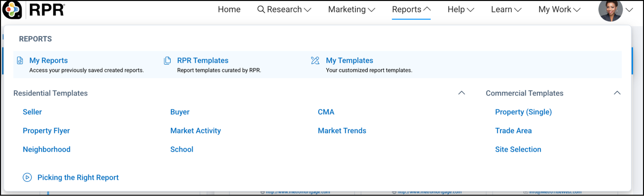
Task: Click the My Templates pencil-ruler icon
Action: (315, 61)
